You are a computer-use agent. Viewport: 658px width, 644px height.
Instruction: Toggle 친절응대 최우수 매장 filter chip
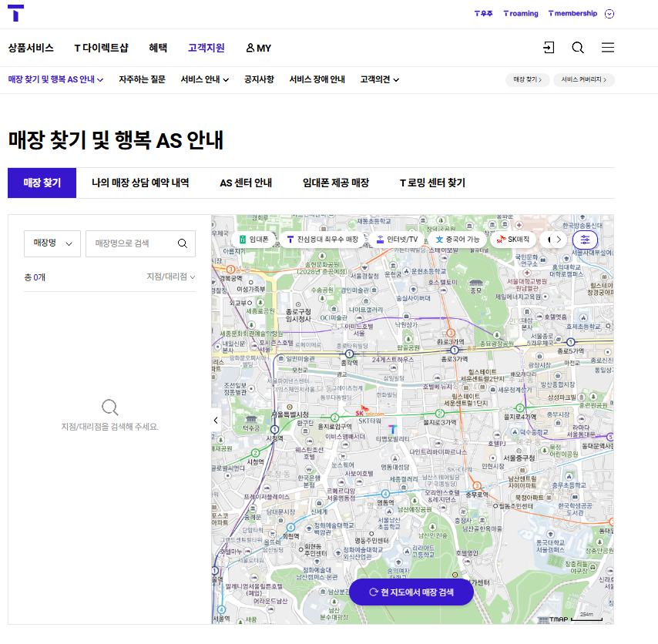coord(322,240)
